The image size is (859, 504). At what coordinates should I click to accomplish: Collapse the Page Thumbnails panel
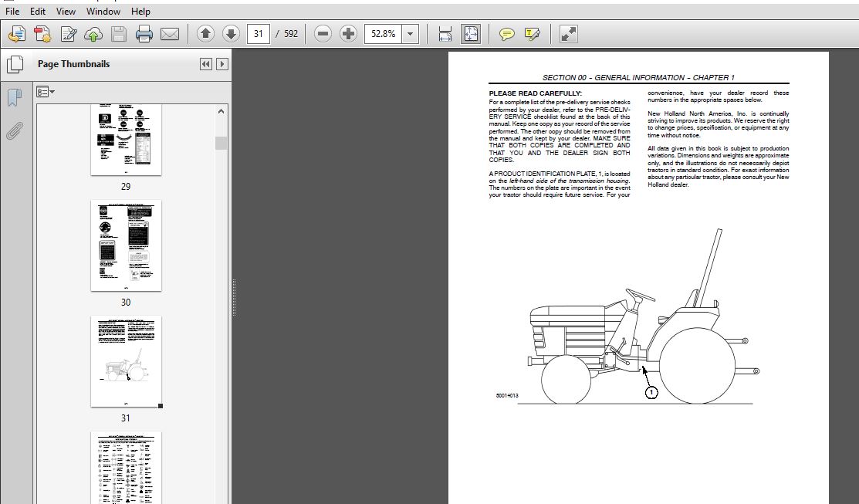pos(206,64)
